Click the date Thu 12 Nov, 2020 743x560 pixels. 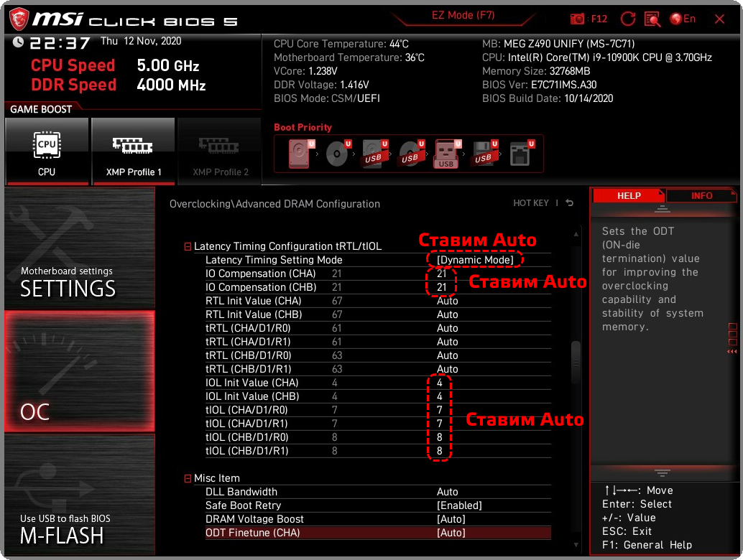point(141,41)
